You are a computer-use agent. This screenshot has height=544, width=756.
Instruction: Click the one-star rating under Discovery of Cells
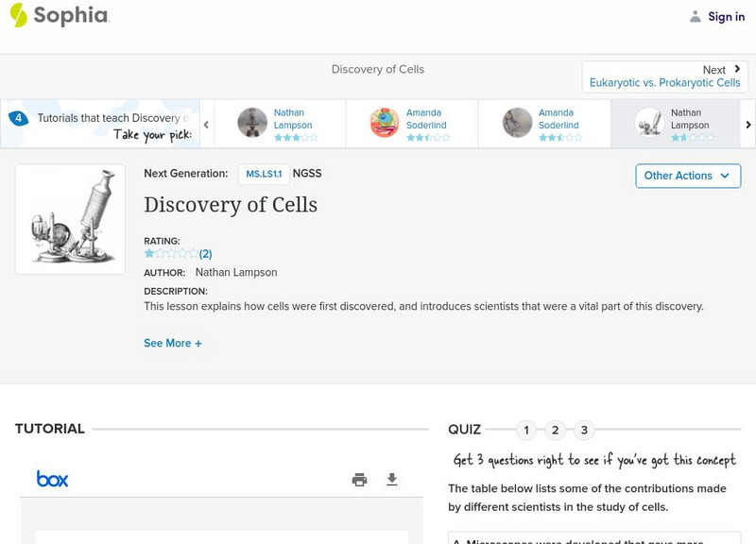coord(149,254)
